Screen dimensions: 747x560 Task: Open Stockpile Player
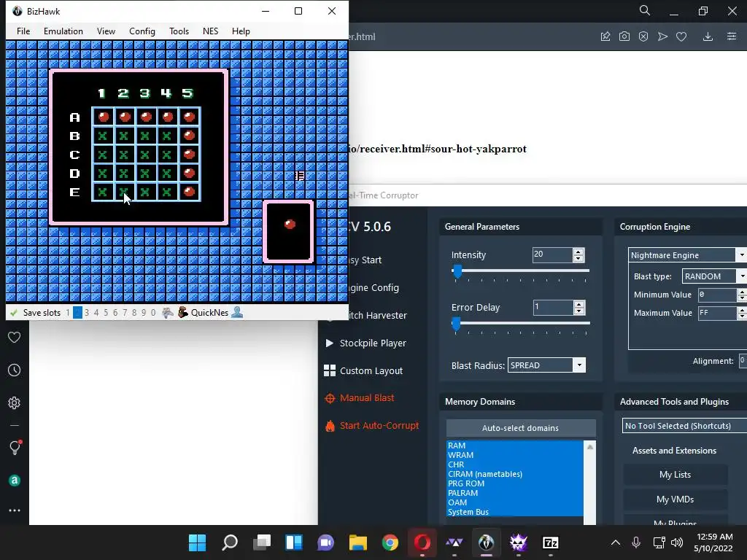[373, 343]
